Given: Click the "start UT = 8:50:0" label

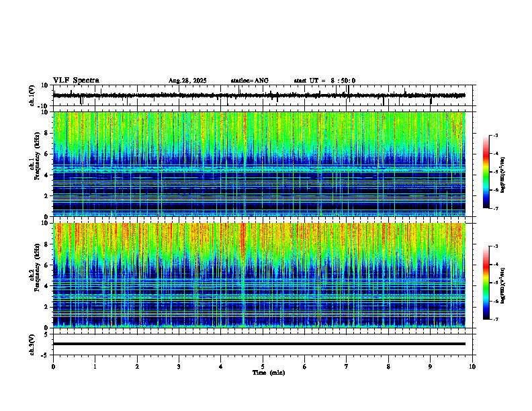Looking at the screenshot, I should tap(324, 81).
